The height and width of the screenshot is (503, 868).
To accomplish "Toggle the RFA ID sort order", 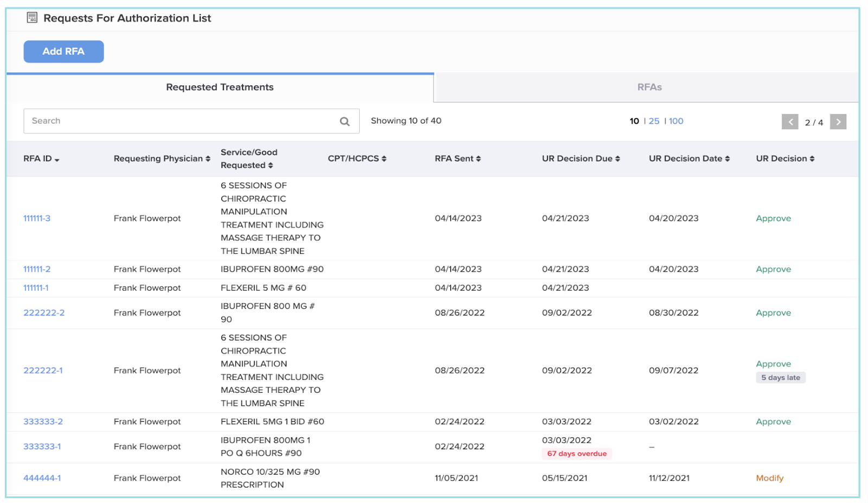I will (x=58, y=159).
